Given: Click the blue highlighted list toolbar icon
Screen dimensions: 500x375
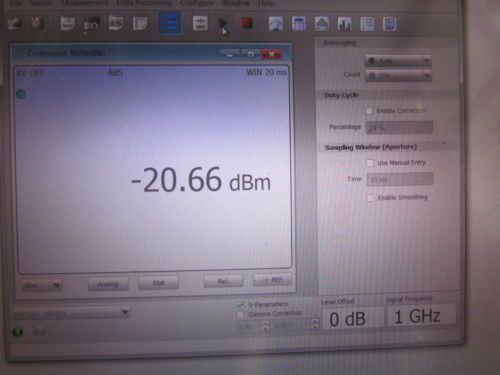Looking at the screenshot, I should click(171, 23).
